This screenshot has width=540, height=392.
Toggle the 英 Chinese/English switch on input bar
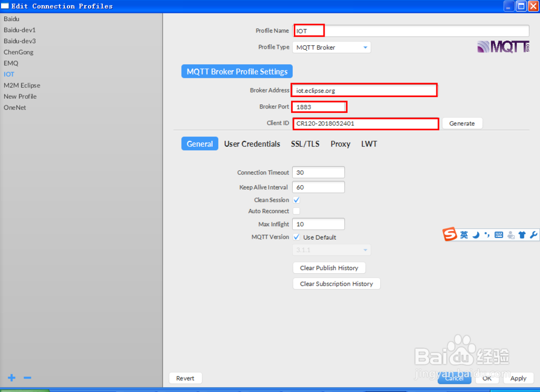coord(463,234)
